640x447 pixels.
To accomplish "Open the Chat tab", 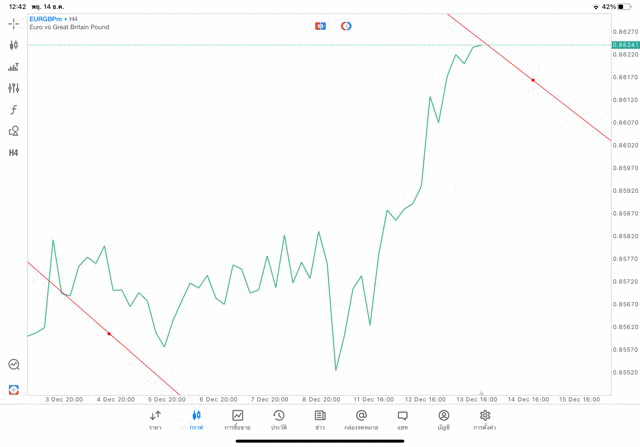I will [x=402, y=419].
